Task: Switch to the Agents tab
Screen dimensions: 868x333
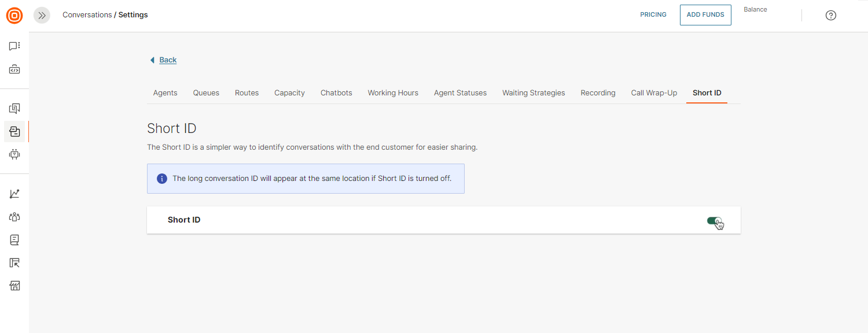Action: point(165,92)
